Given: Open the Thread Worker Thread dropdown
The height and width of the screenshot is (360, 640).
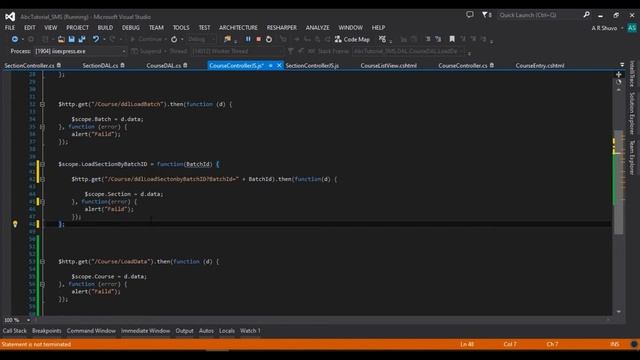Looking at the screenshot, I should tap(281, 51).
